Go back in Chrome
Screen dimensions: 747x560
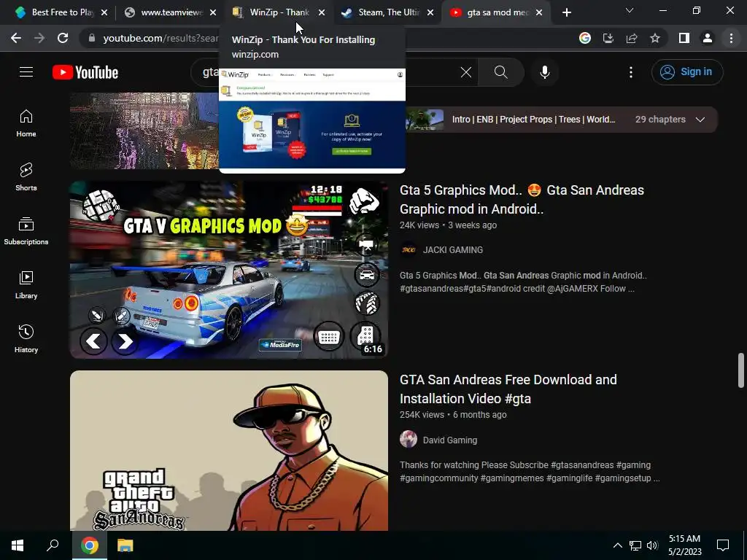tap(16, 38)
